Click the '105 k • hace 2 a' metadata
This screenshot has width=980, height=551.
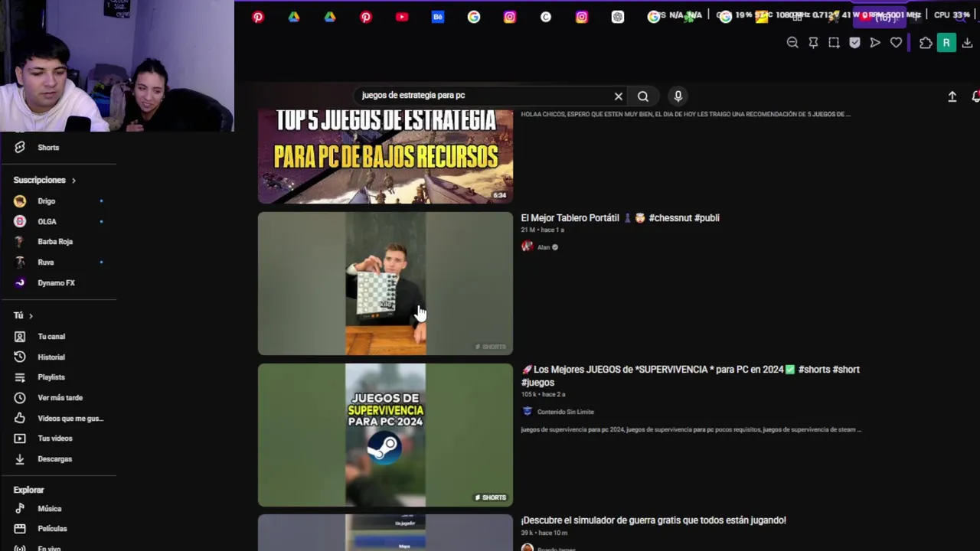click(x=543, y=395)
